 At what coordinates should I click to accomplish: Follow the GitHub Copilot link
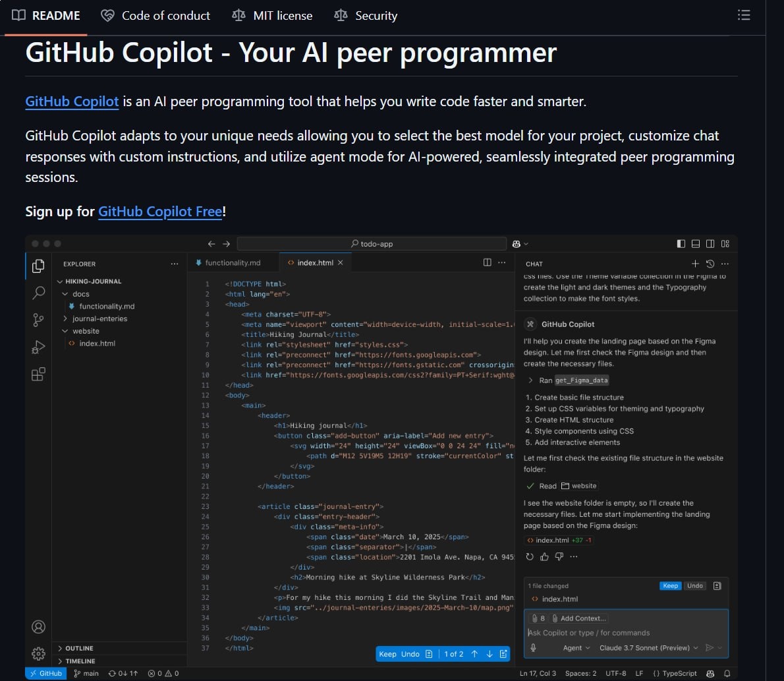coord(72,102)
